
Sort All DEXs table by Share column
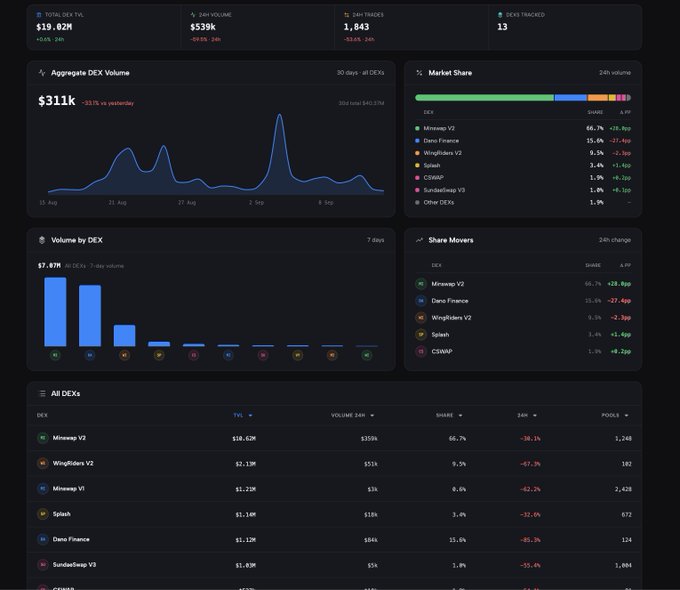[449, 415]
